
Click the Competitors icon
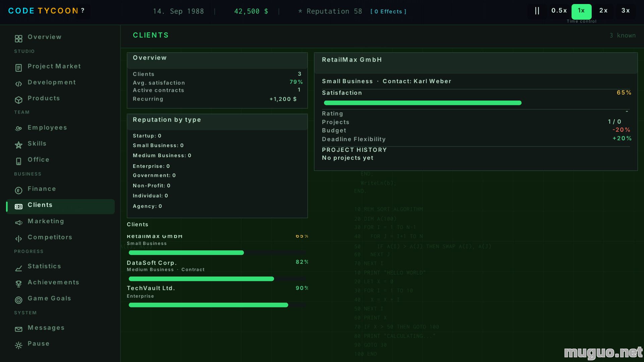18,239
